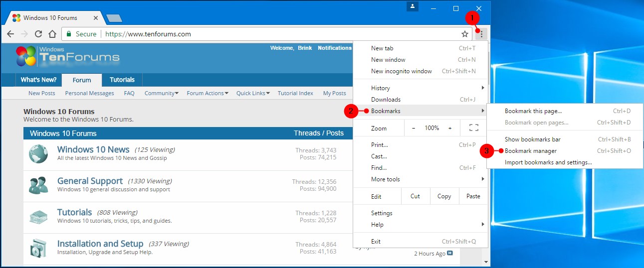
Task: Click the General Support people icon
Action: pyautogui.click(x=38, y=185)
